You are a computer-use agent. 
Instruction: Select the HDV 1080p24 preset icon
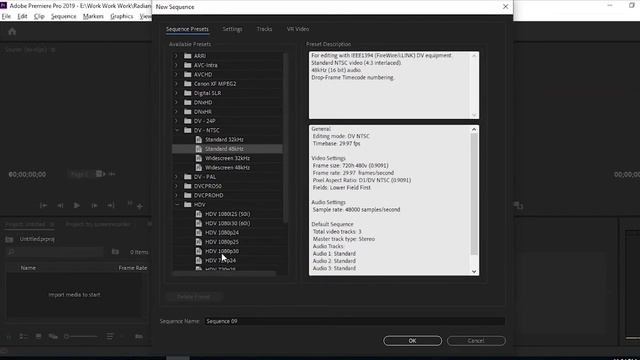(199, 232)
